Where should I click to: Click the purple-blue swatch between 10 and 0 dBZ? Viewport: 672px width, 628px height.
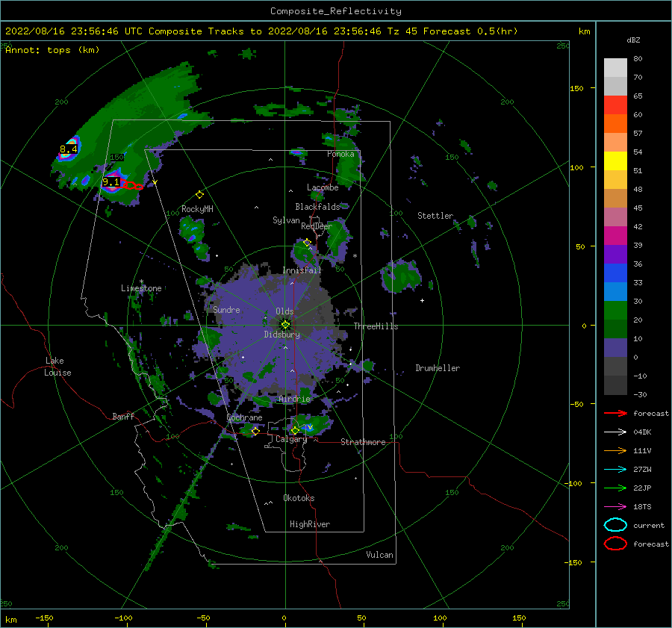(x=615, y=348)
